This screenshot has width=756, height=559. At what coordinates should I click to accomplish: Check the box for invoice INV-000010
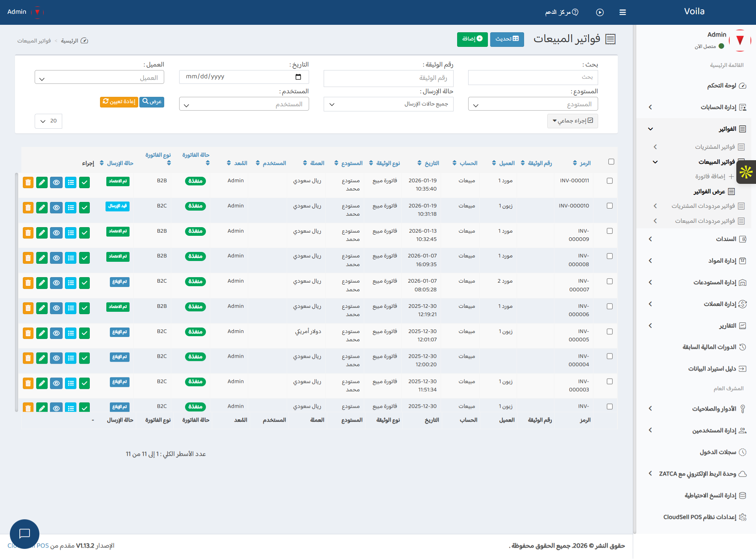pos(610,206)
